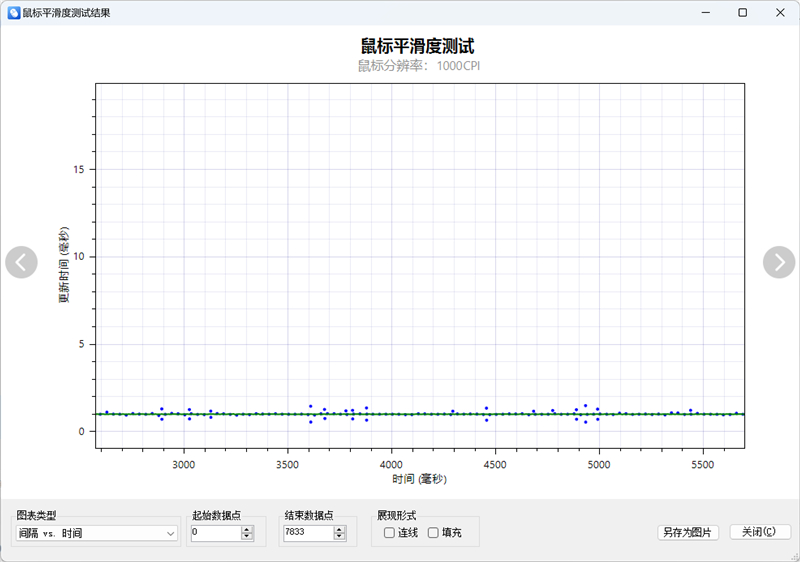Image resolution: width=800 pixels, height=562 pixels.
Task: Close the window via title bar X
Action: point(778,13)
